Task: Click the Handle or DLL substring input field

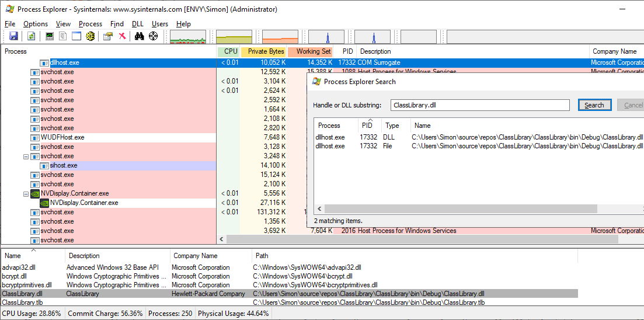Action: coord(480,105)
